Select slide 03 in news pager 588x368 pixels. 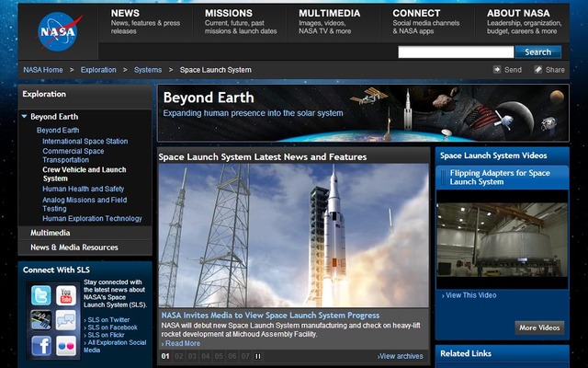coord(192,356)
